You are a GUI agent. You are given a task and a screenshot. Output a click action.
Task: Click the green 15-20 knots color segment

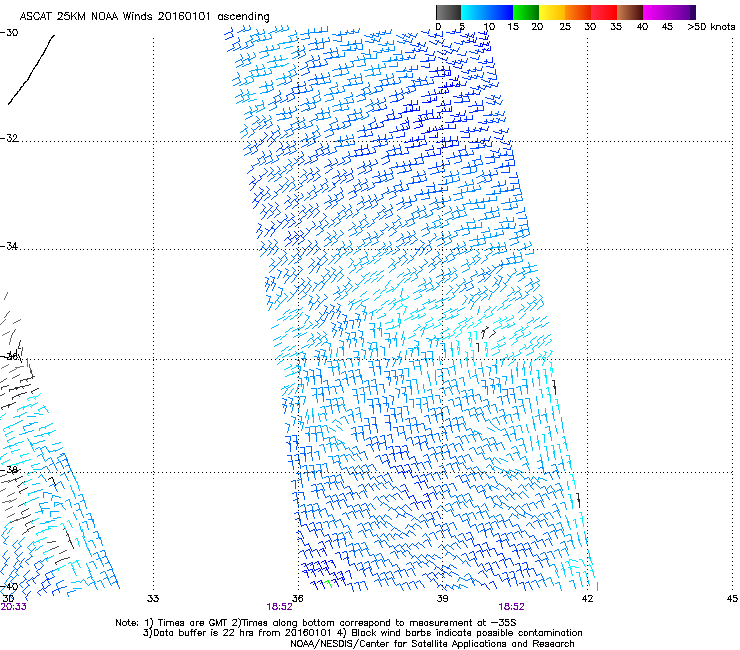[526, 12]
